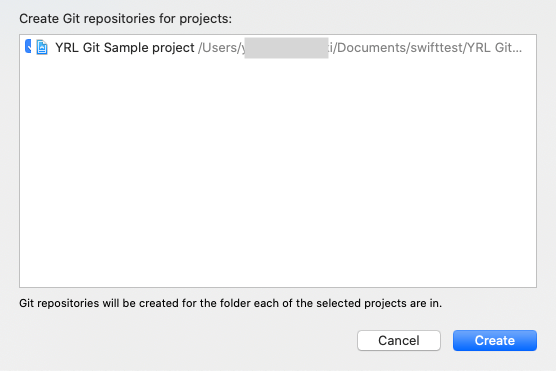Click the Cancel button

pos(399,340)
